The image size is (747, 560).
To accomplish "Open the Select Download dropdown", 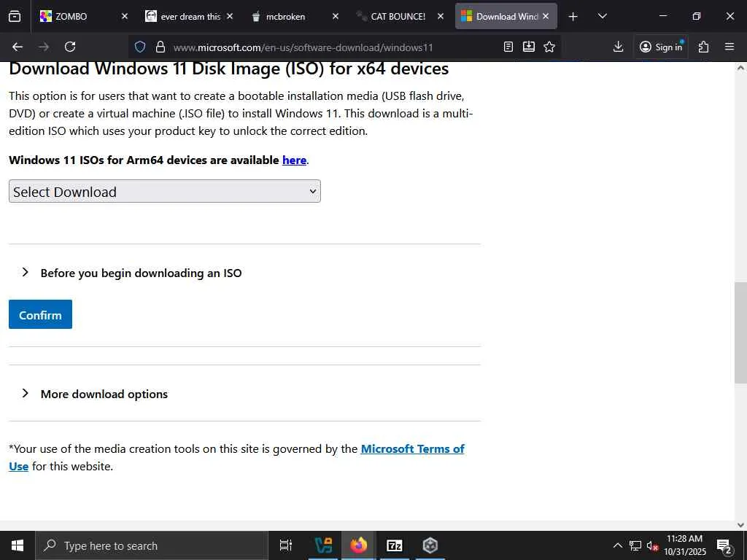I will [x=164, y=192].
